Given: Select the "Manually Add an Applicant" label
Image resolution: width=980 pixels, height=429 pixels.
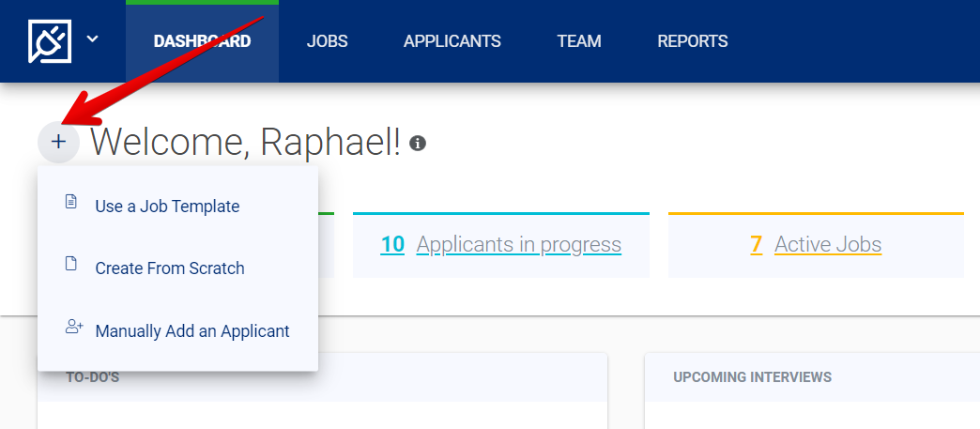Looking at the screenshot, I should point(192,331).
